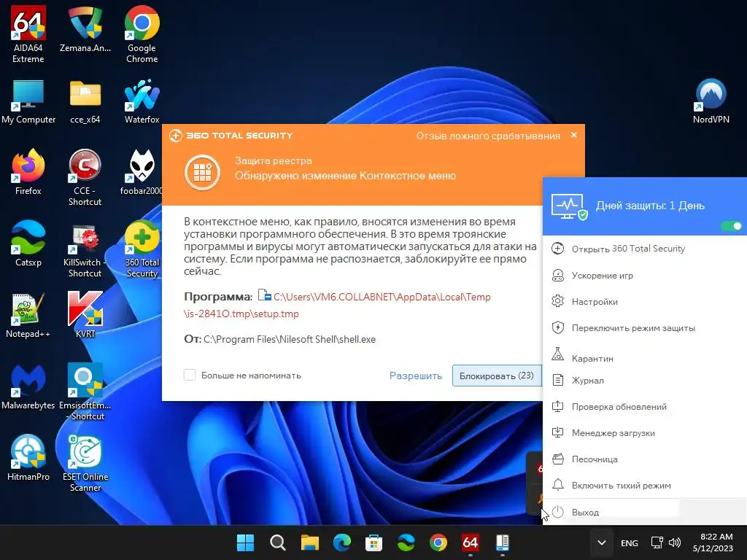Screen dimensions: 747x560
Task: Open the Windows Start menu
Action: 245,542
